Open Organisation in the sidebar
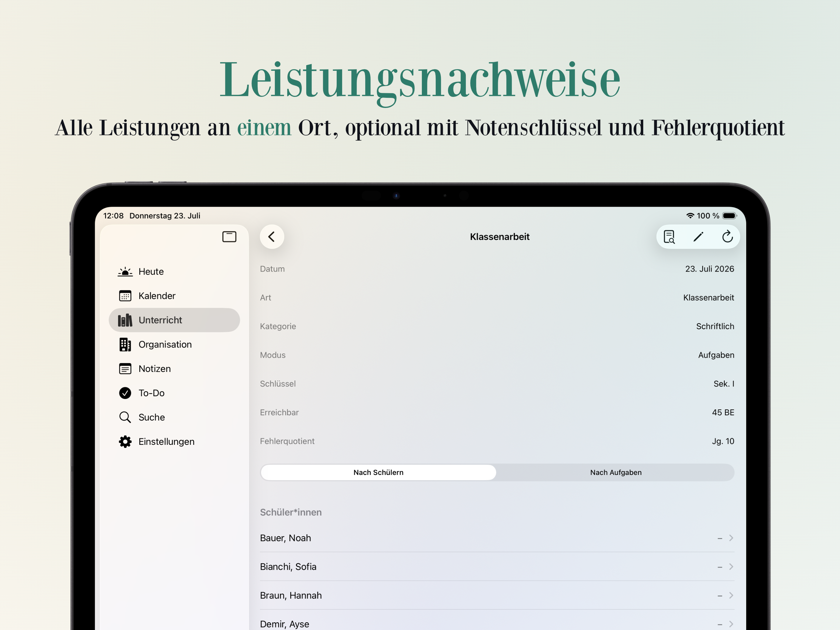Screen dimensions: 840x630 click(x=174, y=345)
